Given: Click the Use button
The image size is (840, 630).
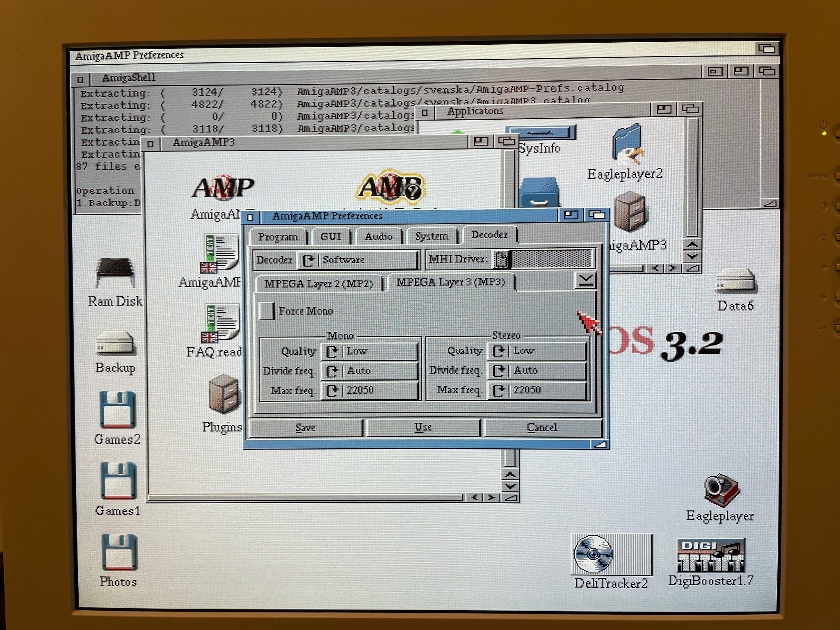Looking at the screenshot, I should click(423, 427).
